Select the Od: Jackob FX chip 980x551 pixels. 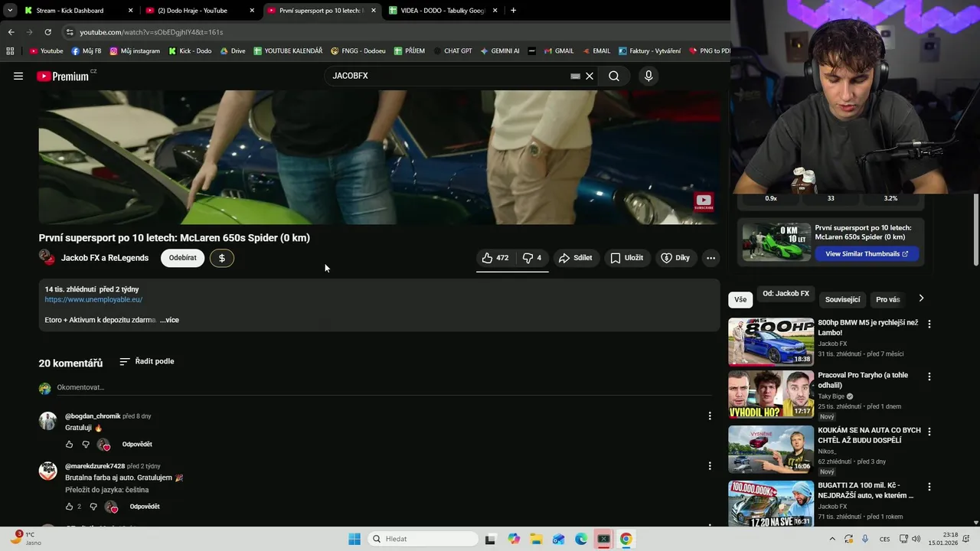click(786, 294)
